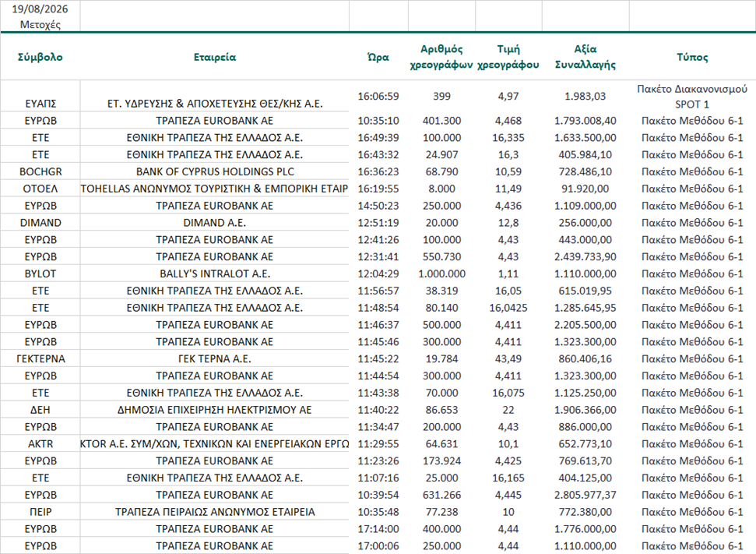This screenshot has height=554, width=756.
Task: Click the price 16,335
Action: coord(508,138)
